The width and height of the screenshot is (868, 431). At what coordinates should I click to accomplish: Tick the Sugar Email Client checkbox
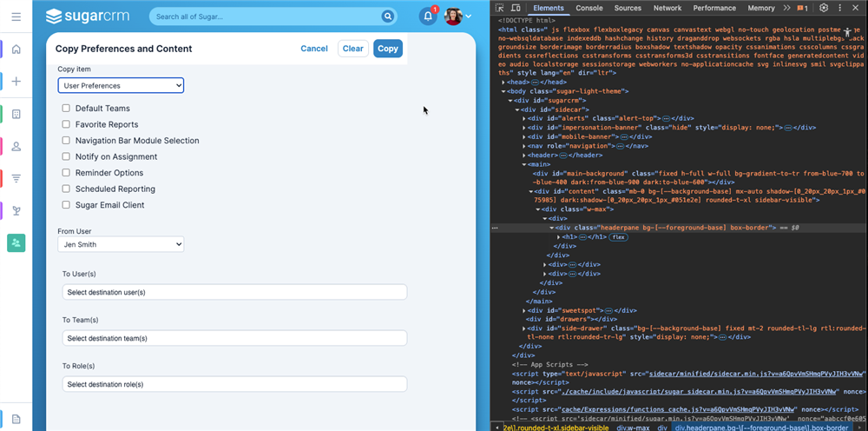pos(66,205)
